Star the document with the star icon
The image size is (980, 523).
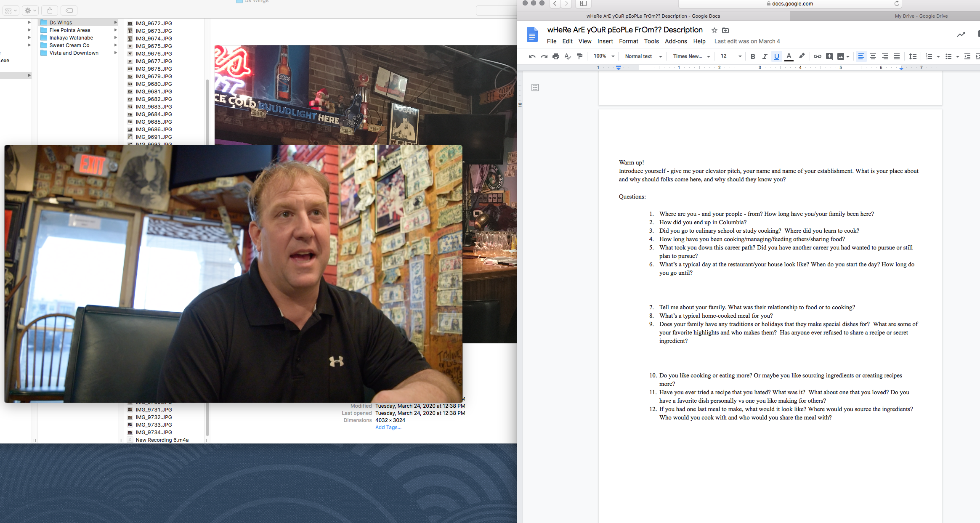click(714, 30)
